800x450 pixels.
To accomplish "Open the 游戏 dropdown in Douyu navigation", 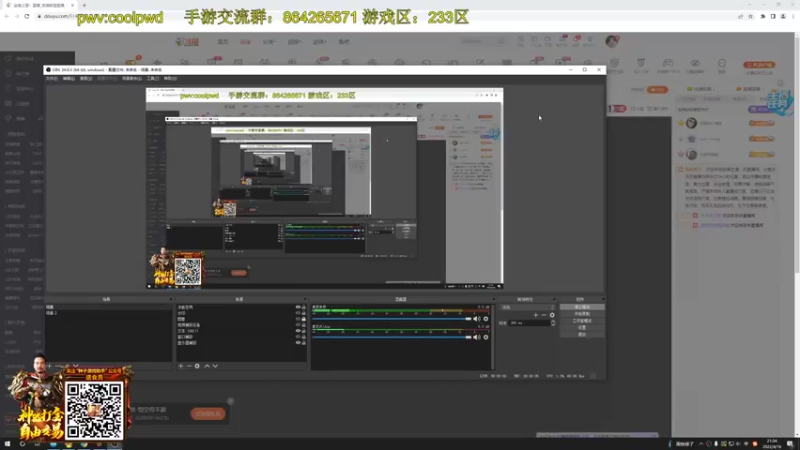I will 320,42.
